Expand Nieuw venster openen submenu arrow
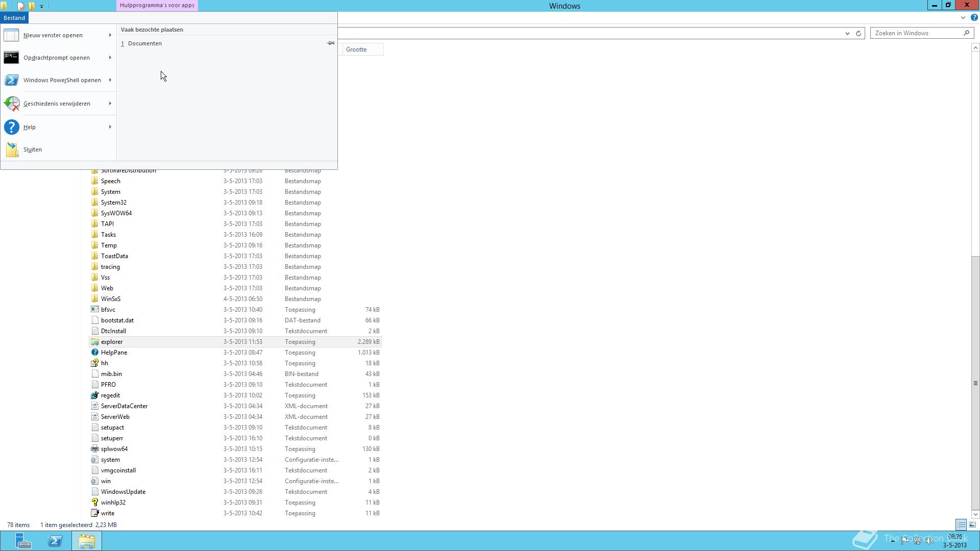The height and width of the screenshot is (551, 980). pos(110,35)
